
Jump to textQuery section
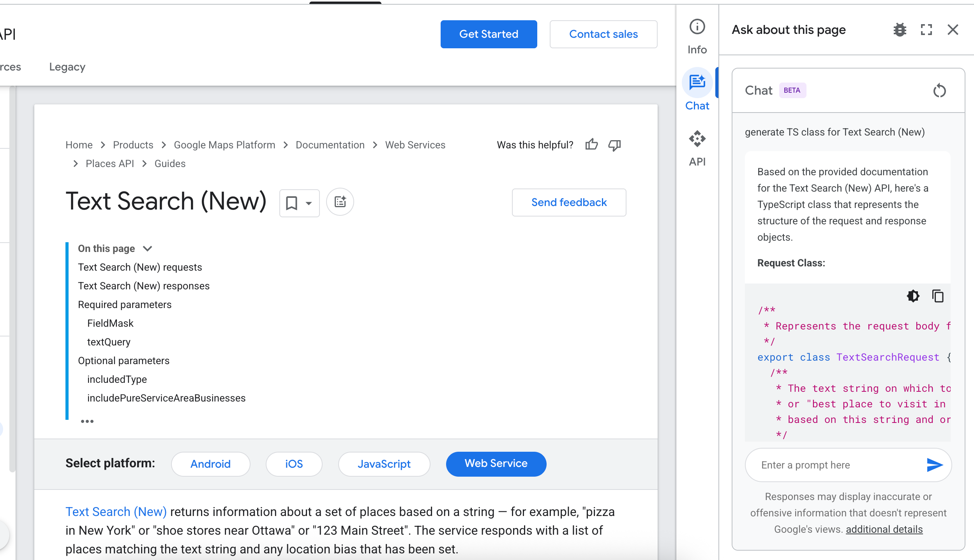[x=109, y=342]
